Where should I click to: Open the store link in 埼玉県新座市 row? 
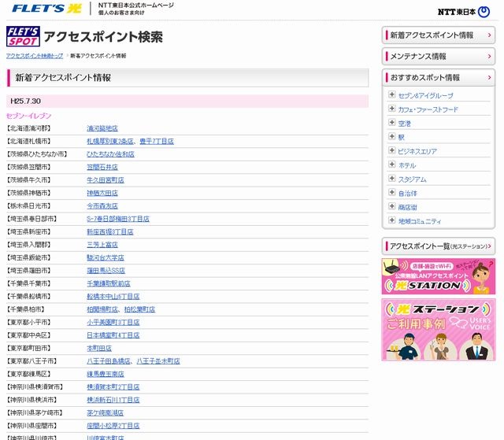click(110, 232)
